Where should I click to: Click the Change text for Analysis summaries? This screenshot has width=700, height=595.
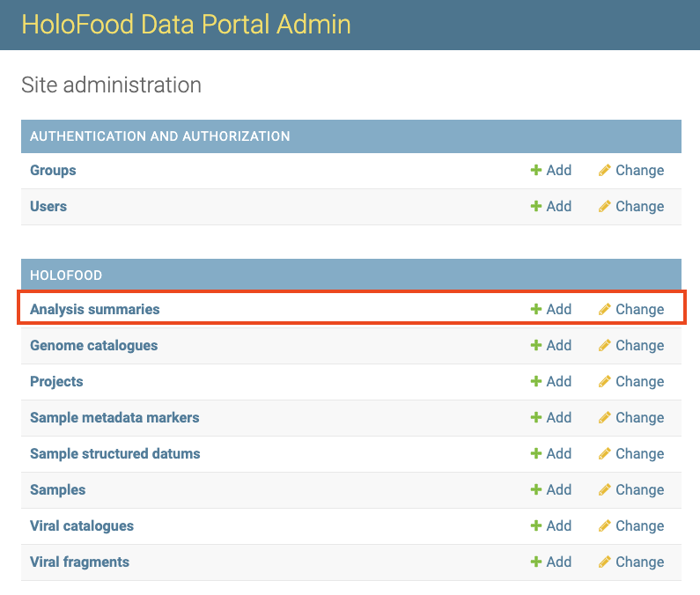(640, 309)
